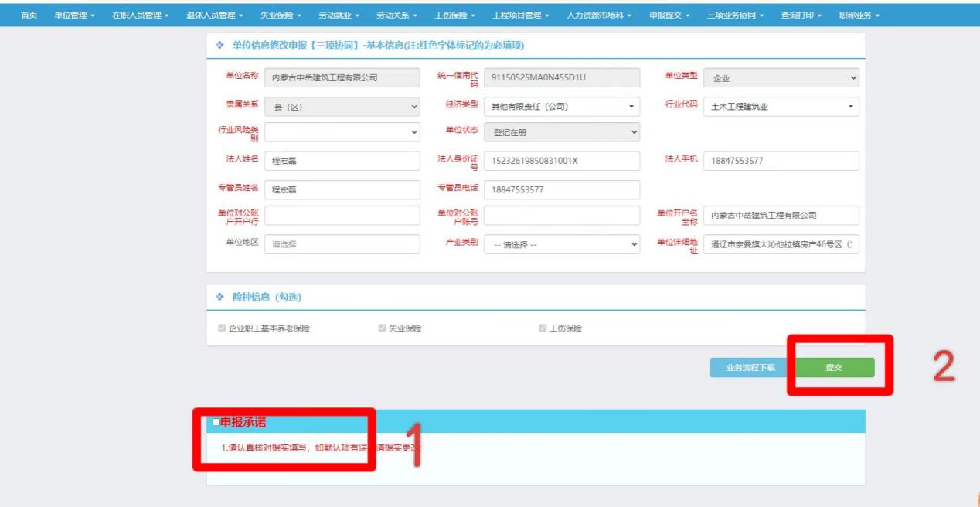The height and width of the screenshot is (507, 980).
Task: Expand the 经济类型 dropdown
Action: click(562, 107)
